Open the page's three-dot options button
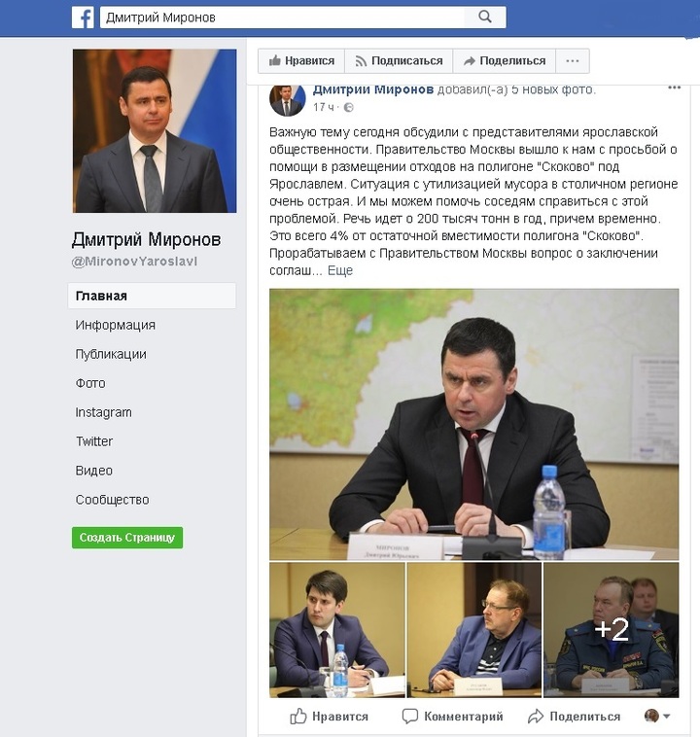 tap(572, 61)
